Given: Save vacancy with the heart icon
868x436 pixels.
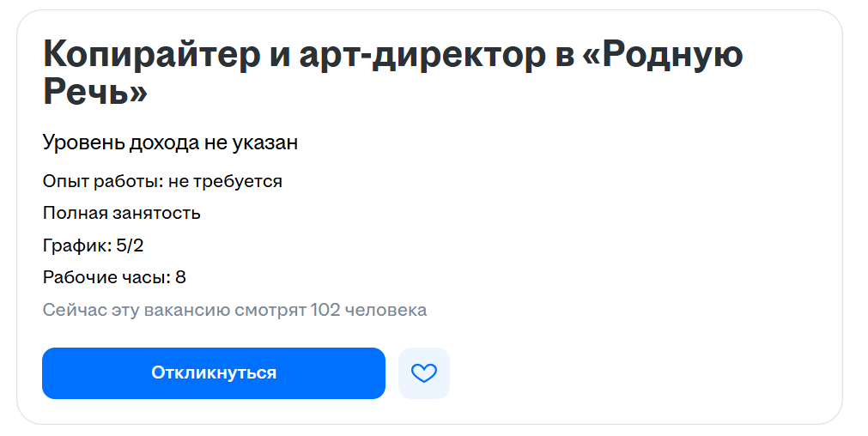Looking at the screenshot, I should [424, 373].
